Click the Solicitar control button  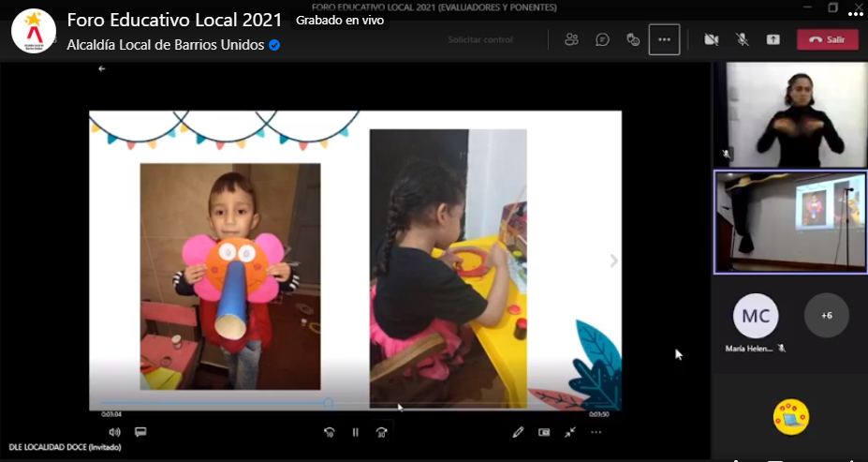click(480, 39)
